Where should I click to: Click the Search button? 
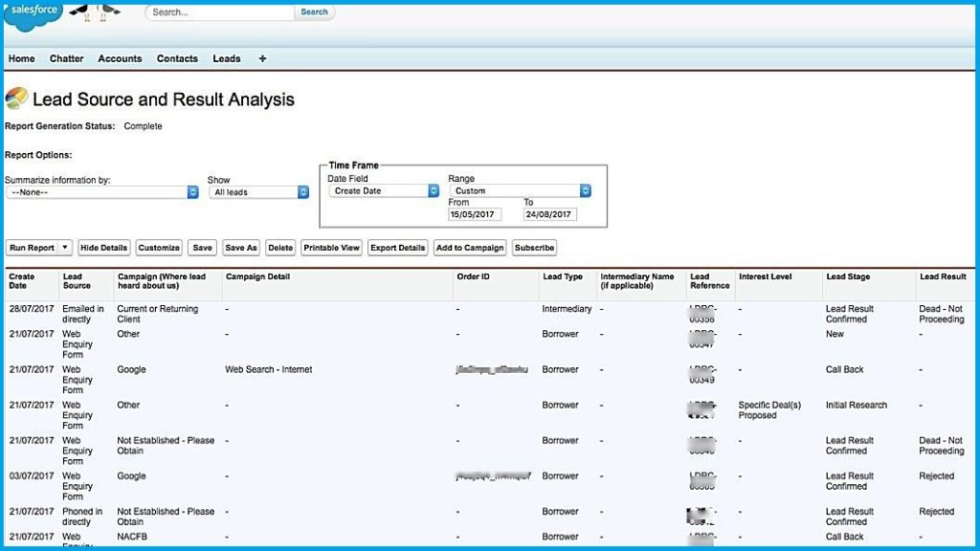click(x=314, y=12)
